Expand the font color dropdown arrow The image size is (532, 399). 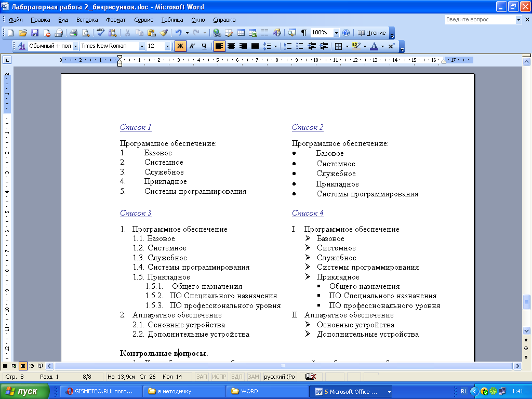point(383,46)
